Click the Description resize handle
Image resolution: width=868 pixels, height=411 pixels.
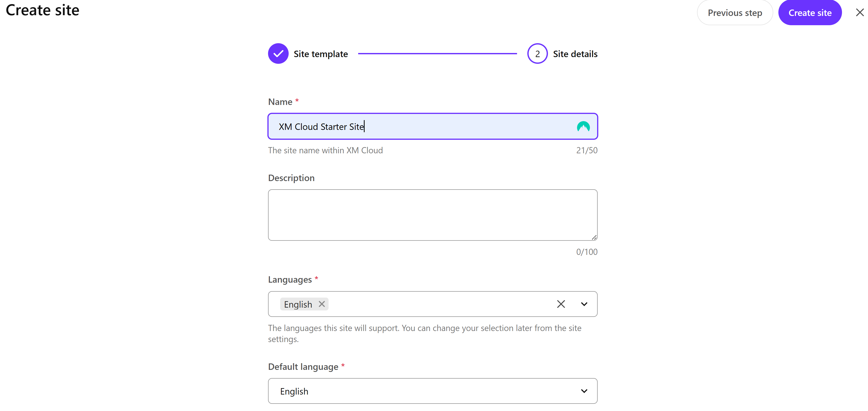point(594,238)
